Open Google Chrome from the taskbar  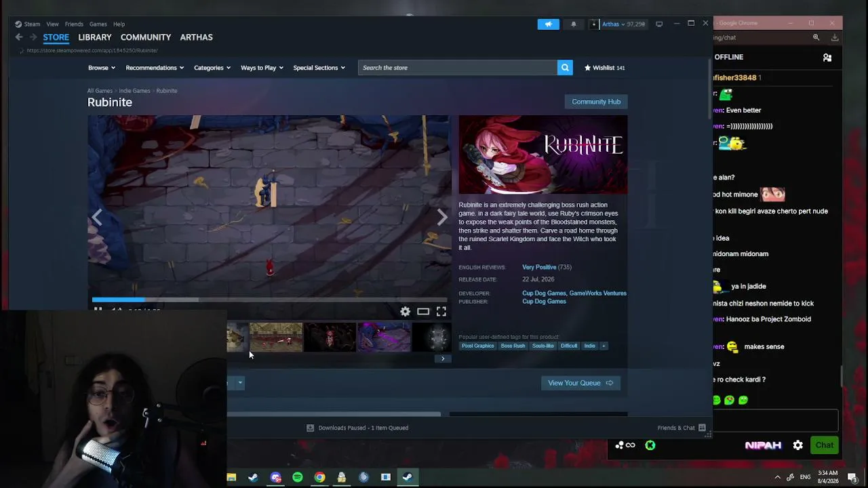pyautogui.click(x=319, y=477)
